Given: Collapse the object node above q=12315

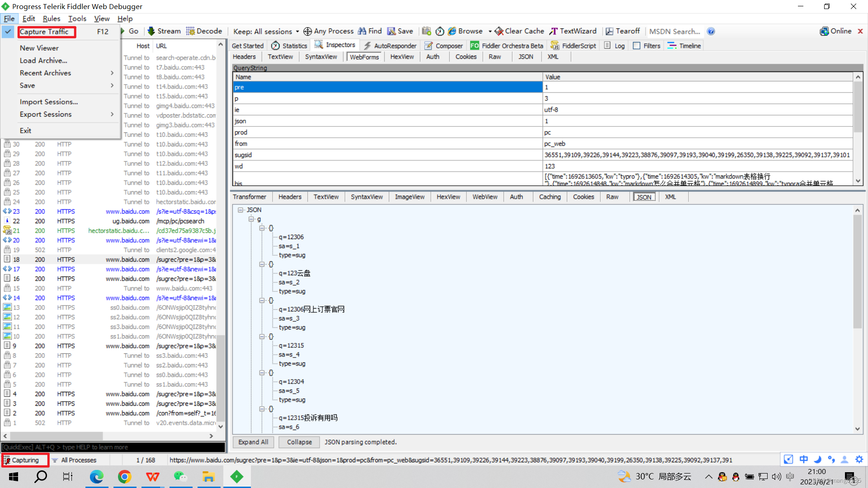Looking at the screenshot, I should pyautogui.click(x=262, y=337).
